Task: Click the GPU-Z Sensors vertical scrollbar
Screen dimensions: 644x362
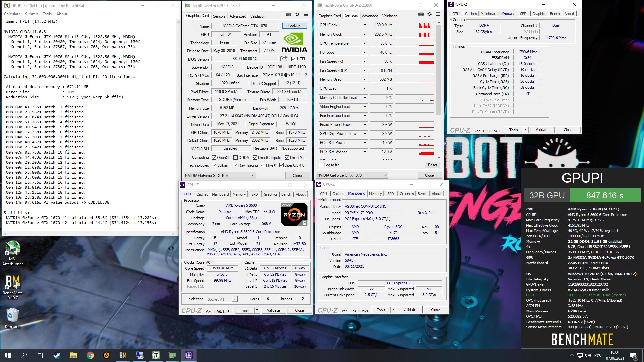Action: point(439,89)
